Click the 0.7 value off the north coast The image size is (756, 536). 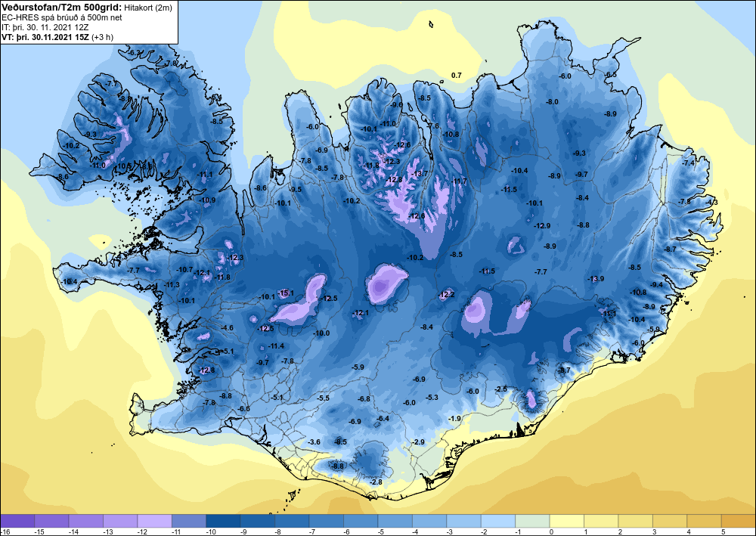456,75
